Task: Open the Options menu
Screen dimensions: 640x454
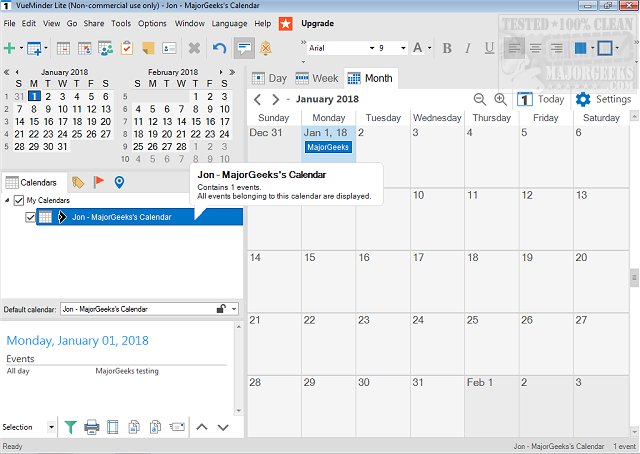Action: coord(152,23)
